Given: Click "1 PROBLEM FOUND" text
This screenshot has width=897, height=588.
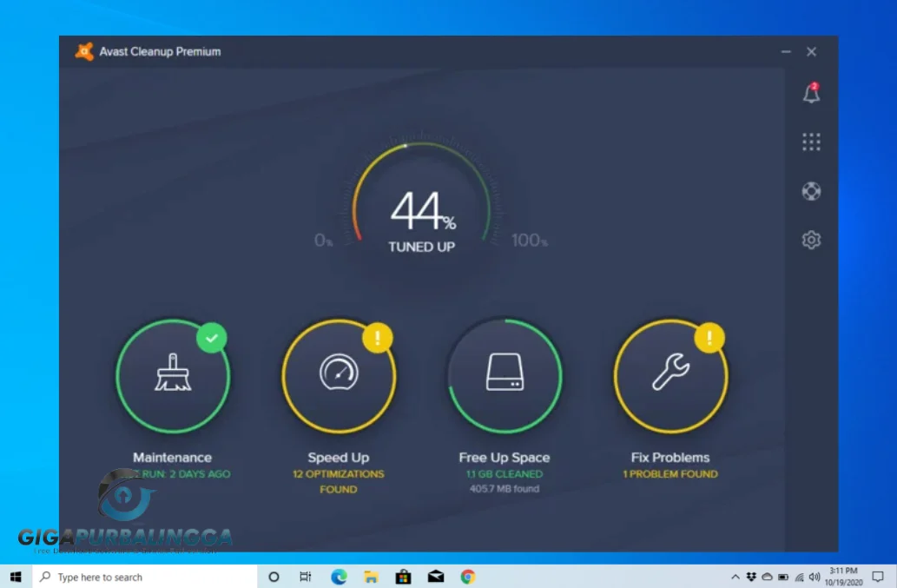Looking at the screenshot, I should coord(669,474).
